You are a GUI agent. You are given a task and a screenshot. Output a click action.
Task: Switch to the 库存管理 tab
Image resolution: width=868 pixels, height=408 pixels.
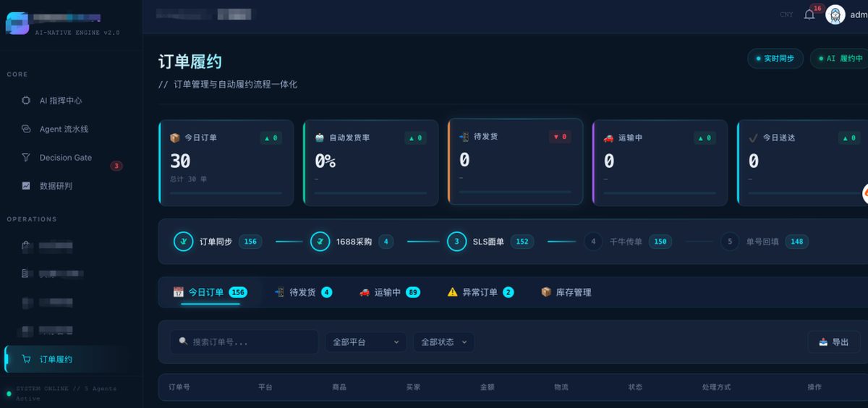(x=566, y=292)
